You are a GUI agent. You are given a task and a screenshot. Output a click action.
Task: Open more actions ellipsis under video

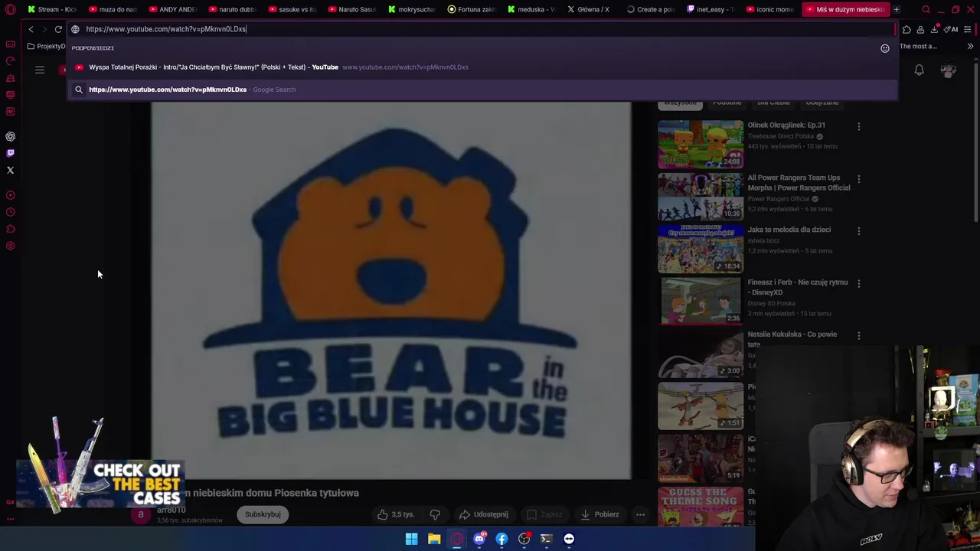click(x=640, y=514)
